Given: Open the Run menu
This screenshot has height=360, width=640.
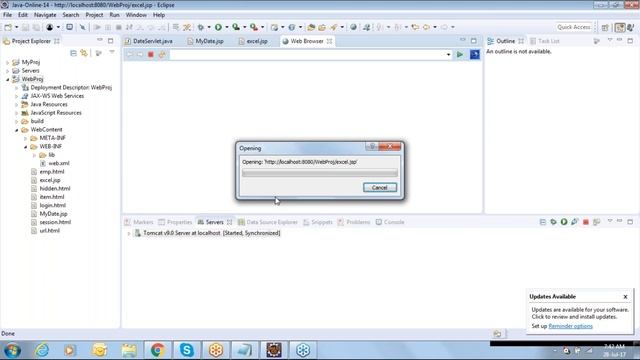Looking at the screenshot, I should [114, 15].
